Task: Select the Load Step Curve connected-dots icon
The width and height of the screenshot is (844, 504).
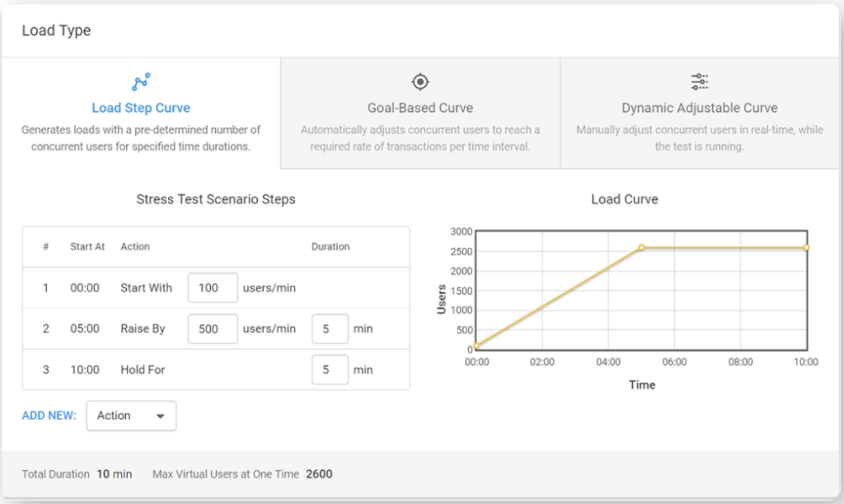Action: click(x=140, y=80)
